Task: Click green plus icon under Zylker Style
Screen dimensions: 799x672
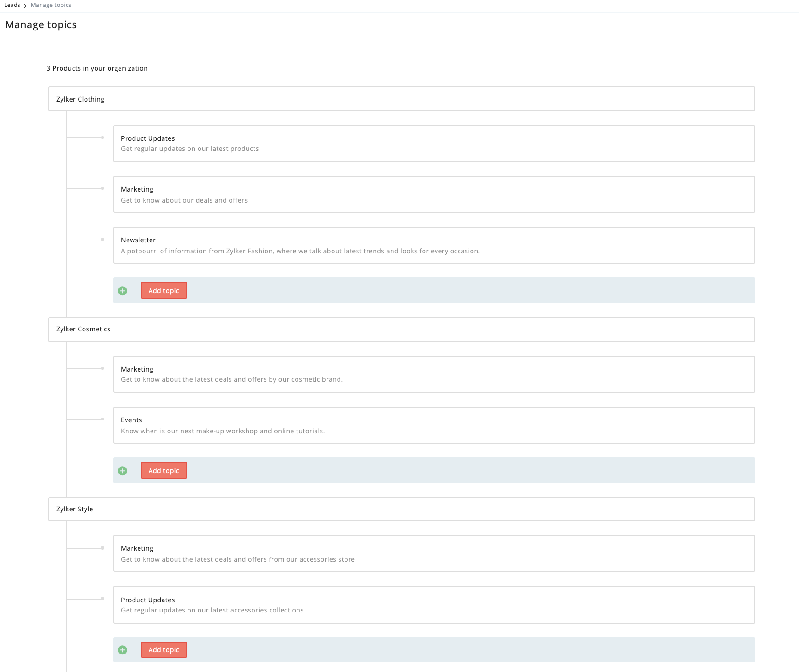Action: click(122, 650)
